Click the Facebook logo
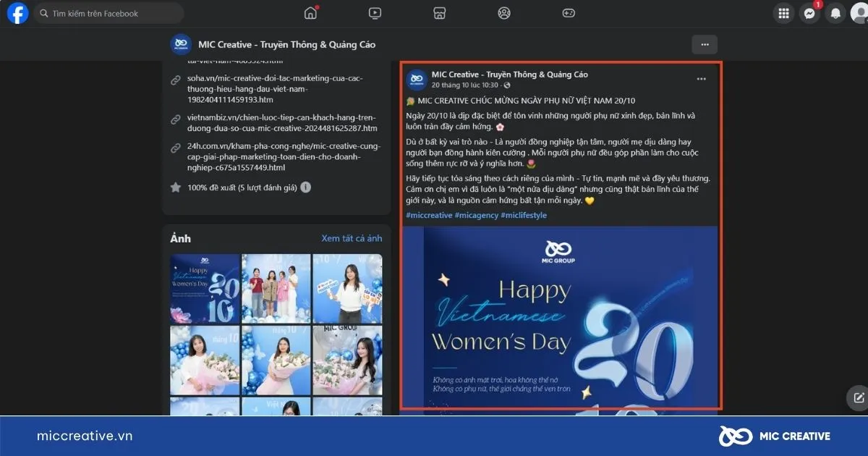This screenshot has width=868, height=456. 17,12
